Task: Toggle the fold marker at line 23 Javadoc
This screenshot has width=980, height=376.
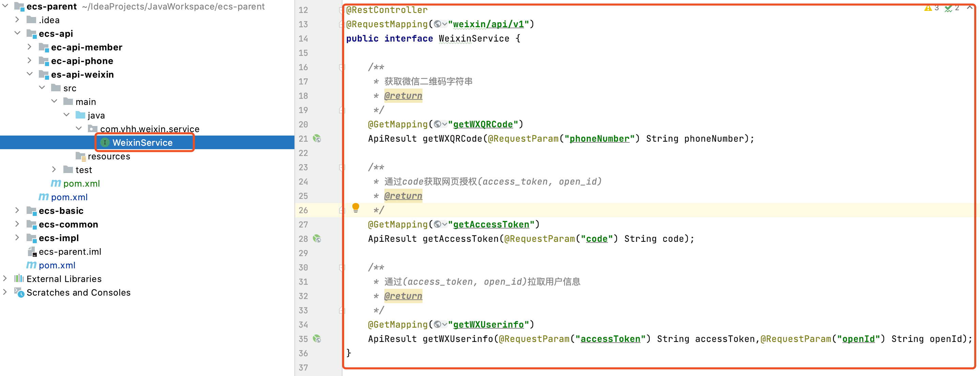Action: pyautogui.click(x=342, y=167)
